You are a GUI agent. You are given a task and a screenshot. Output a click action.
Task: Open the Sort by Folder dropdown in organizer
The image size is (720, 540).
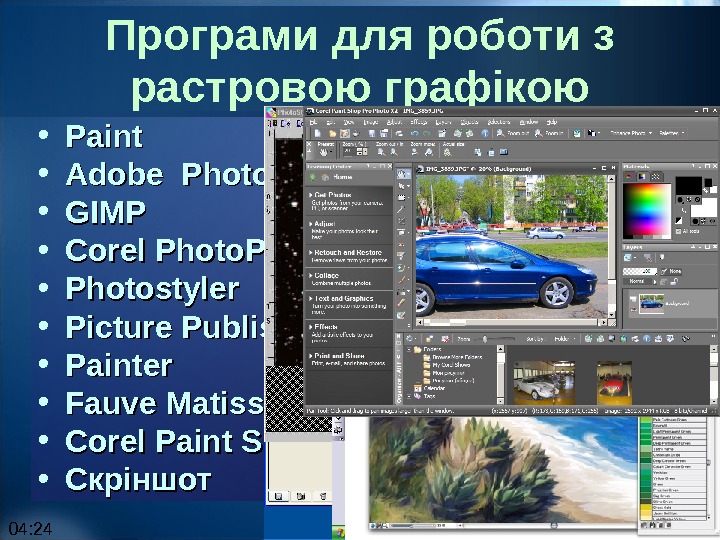pyautogui.click(x=564, y=339)
